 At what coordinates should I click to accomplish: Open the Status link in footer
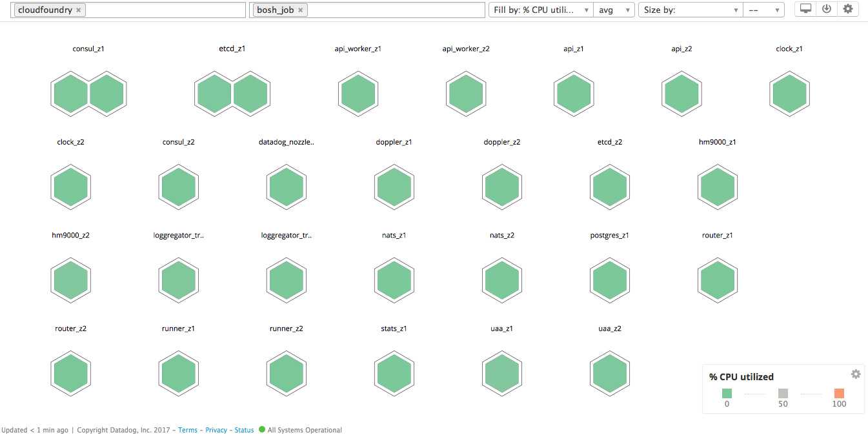click(x=244, y=430)
